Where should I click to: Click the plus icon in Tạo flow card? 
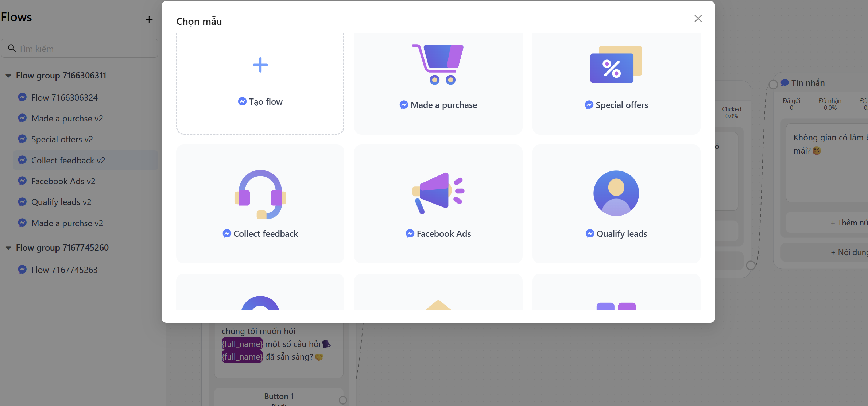260,65
